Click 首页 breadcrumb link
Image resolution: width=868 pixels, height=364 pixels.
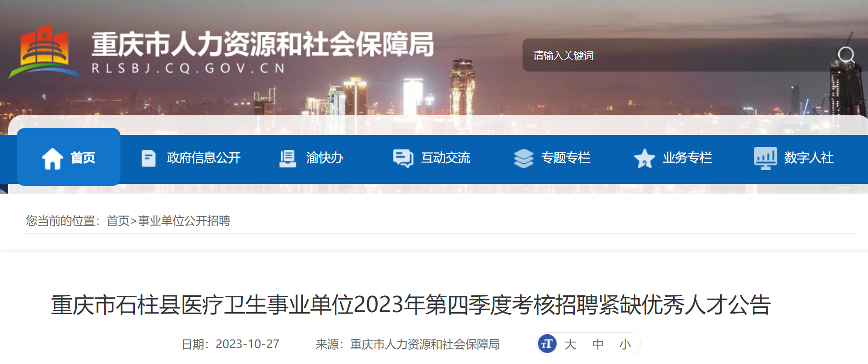(x=118, y=221)
